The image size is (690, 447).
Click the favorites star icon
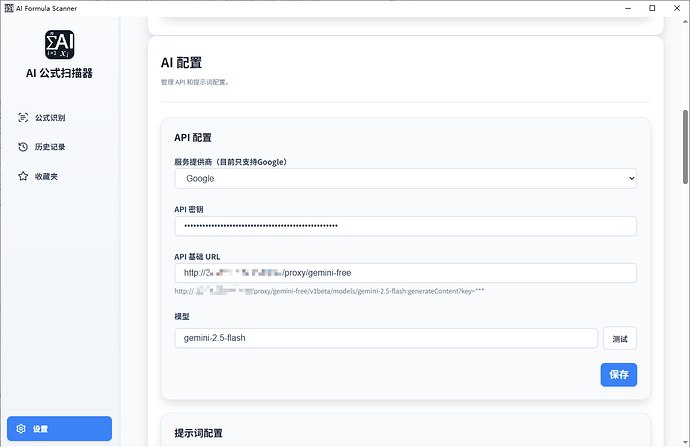pyautogui.click(x=23, y=176)
